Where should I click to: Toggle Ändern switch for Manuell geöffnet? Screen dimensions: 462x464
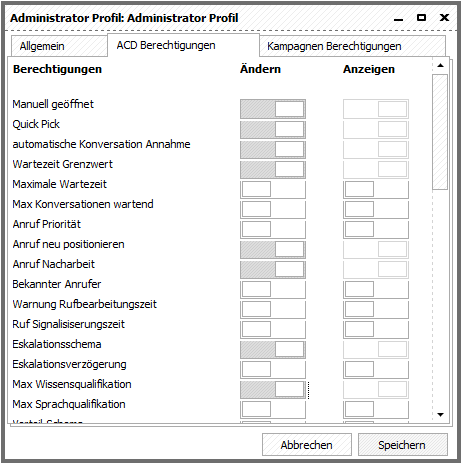point(273,109)
